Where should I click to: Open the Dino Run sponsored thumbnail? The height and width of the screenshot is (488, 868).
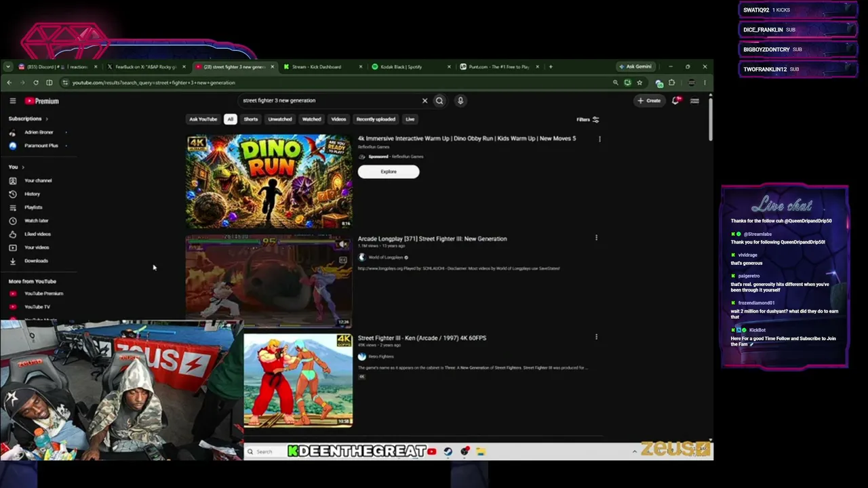[x=269, y=181]
